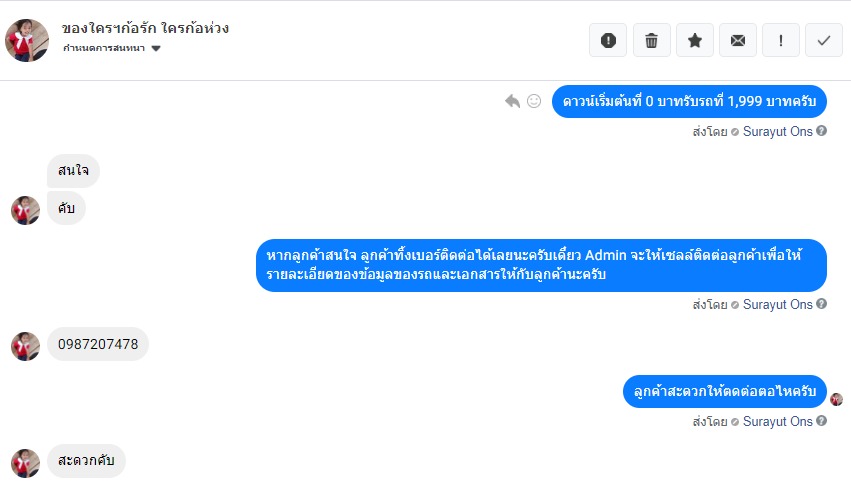Open the customer profile picture in the header

[x=27, y=40]
